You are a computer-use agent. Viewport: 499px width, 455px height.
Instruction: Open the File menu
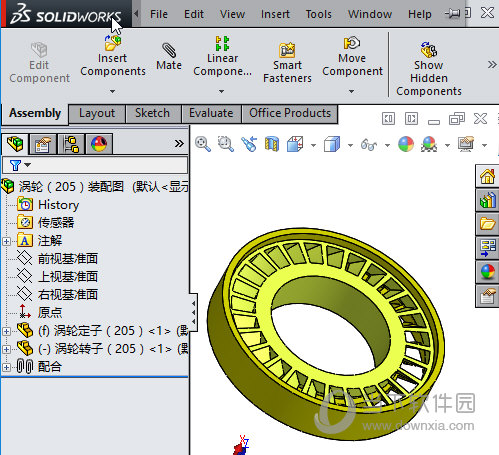click(x=159, y=14)
